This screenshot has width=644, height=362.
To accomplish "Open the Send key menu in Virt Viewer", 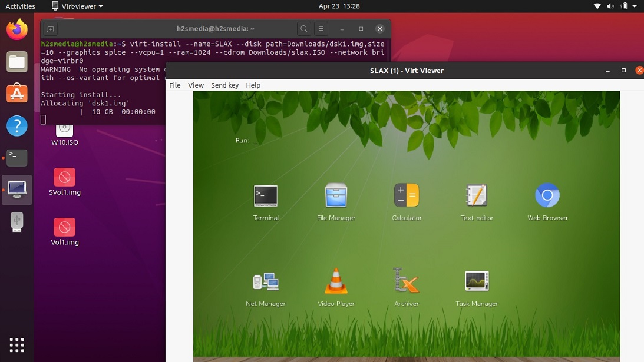I will [224, 85].
